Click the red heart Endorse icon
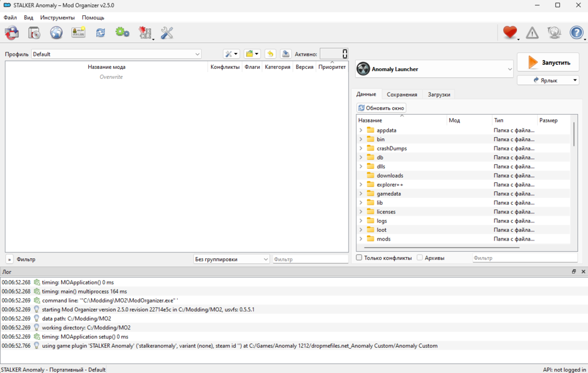 pyautogui.click(x=510, y=33)
